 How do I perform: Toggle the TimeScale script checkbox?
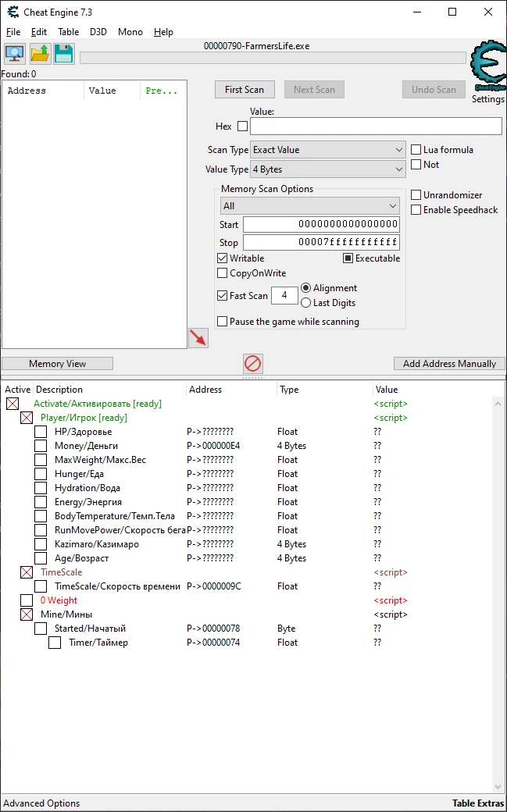27,572
